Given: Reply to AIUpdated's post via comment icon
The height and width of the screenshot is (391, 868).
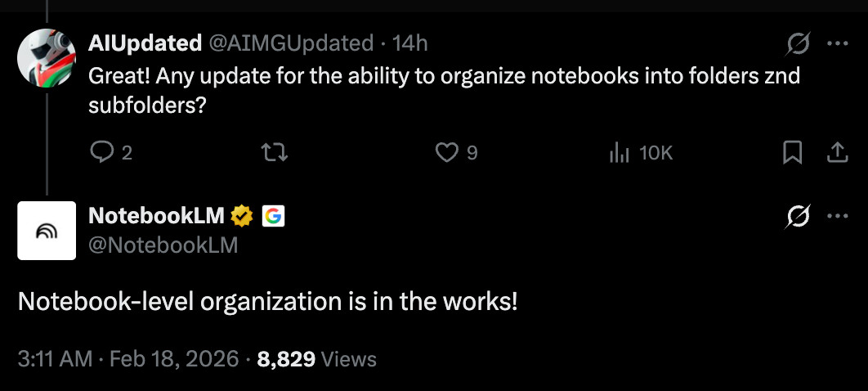Looking at the screenshot, I should coord(102,152).
